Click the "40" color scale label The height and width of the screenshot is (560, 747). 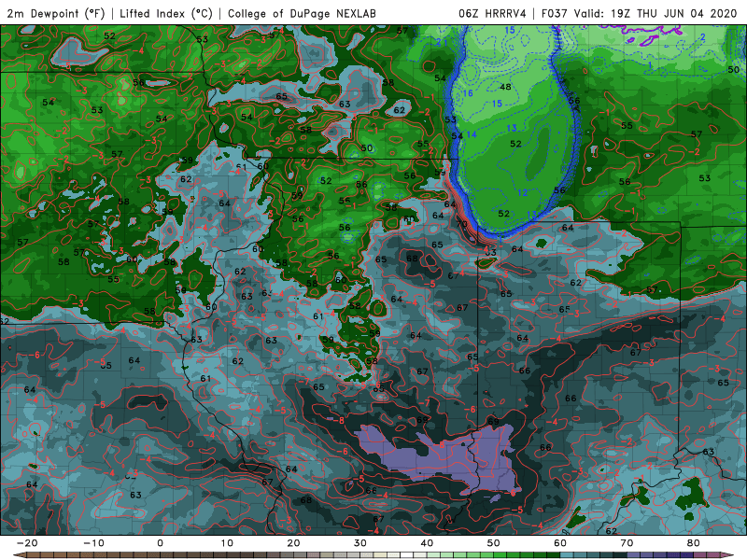[427, 543]
